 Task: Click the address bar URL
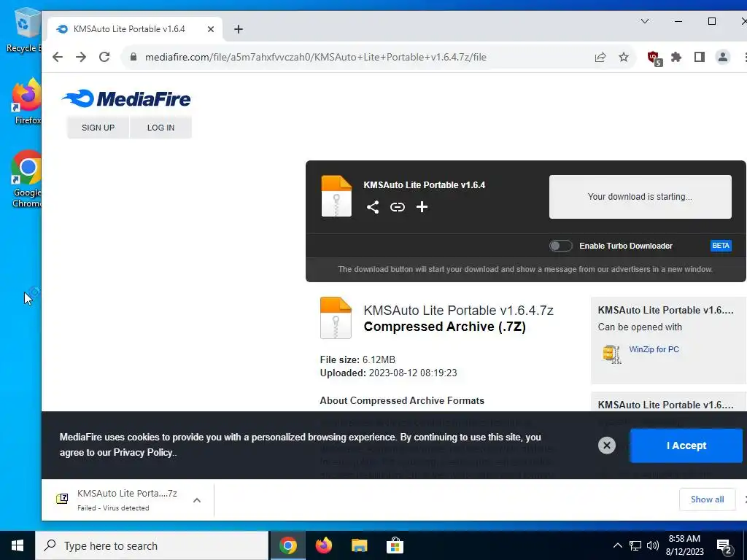pos(315,57)
